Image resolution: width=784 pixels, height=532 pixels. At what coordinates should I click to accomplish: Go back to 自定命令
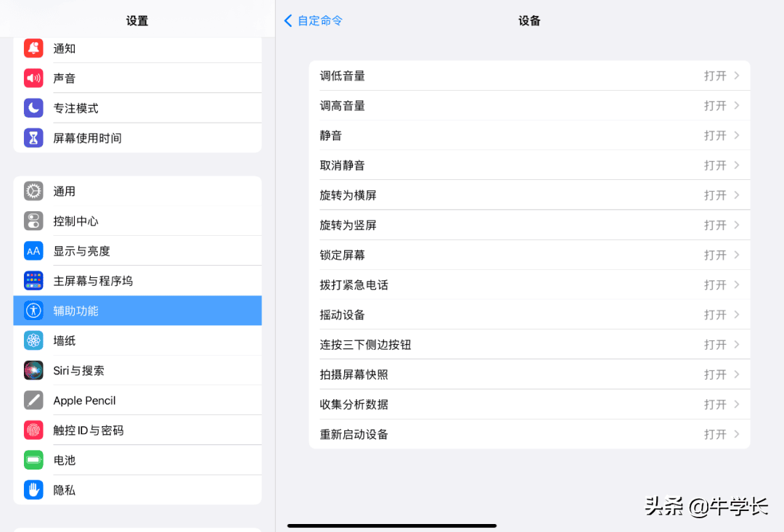click(x=313, y=21)
